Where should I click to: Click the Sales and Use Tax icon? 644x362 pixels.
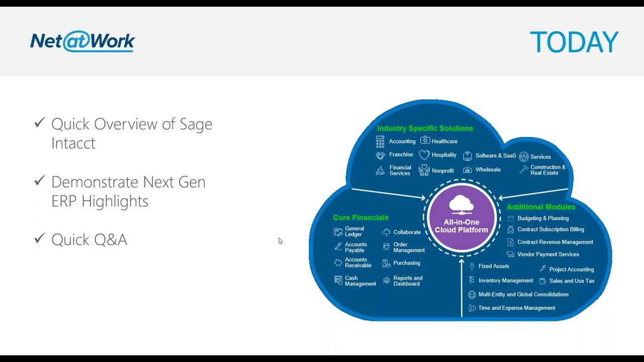point(543,281)
